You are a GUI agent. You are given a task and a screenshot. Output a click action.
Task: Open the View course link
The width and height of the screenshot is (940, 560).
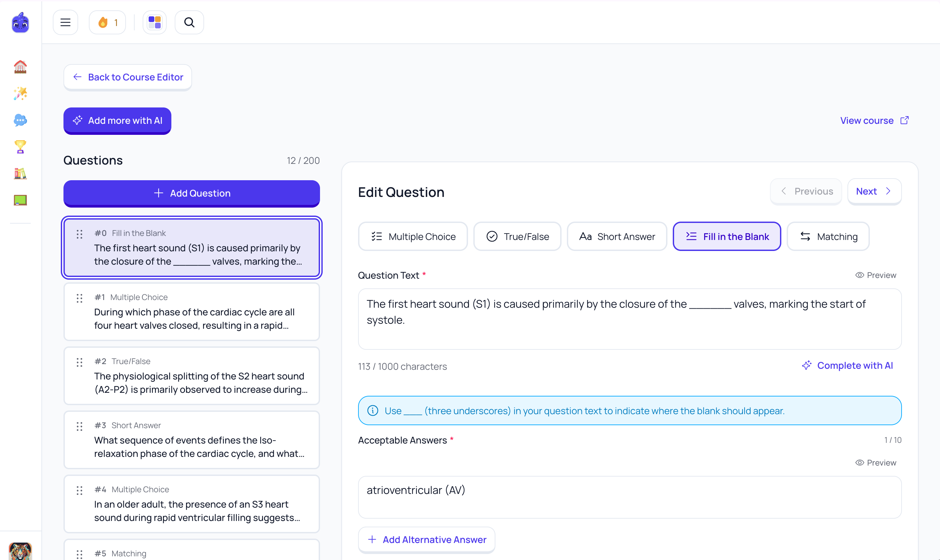pos(874,121)
